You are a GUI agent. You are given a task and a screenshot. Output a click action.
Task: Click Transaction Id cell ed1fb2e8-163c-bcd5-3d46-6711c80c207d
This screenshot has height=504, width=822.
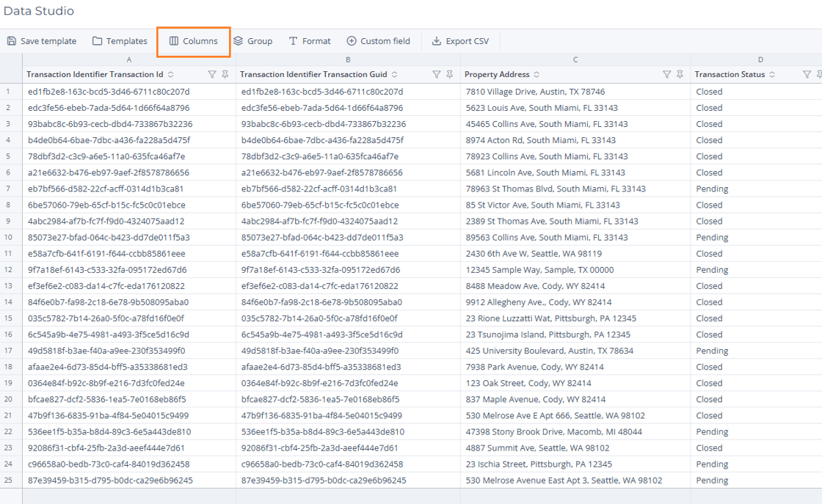[109, 92]
